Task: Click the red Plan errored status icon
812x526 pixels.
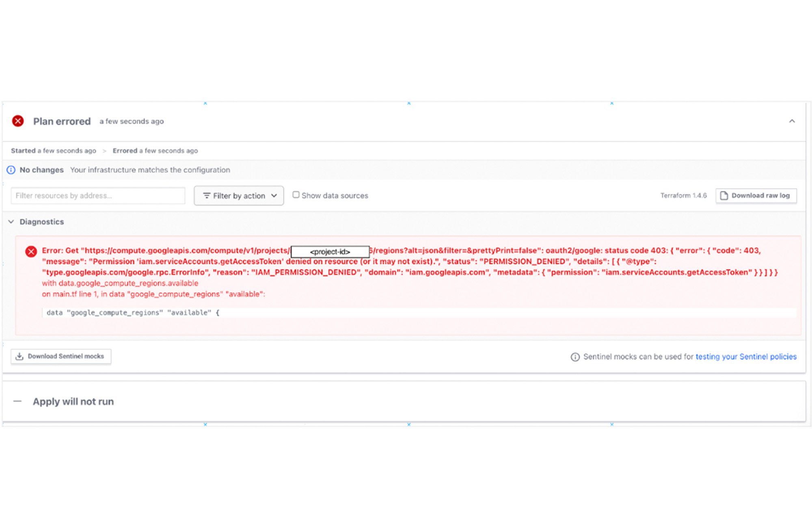Action: click(x=18, y=121)
